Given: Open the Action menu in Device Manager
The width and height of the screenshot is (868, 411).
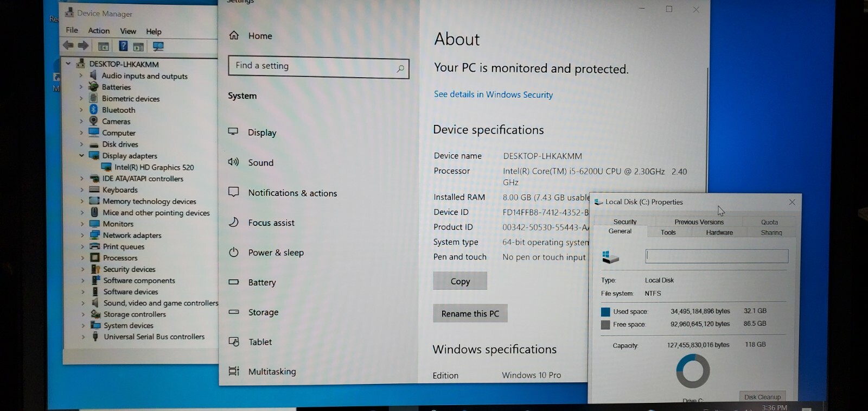Looking at the screenshot, I should [99, 30].
